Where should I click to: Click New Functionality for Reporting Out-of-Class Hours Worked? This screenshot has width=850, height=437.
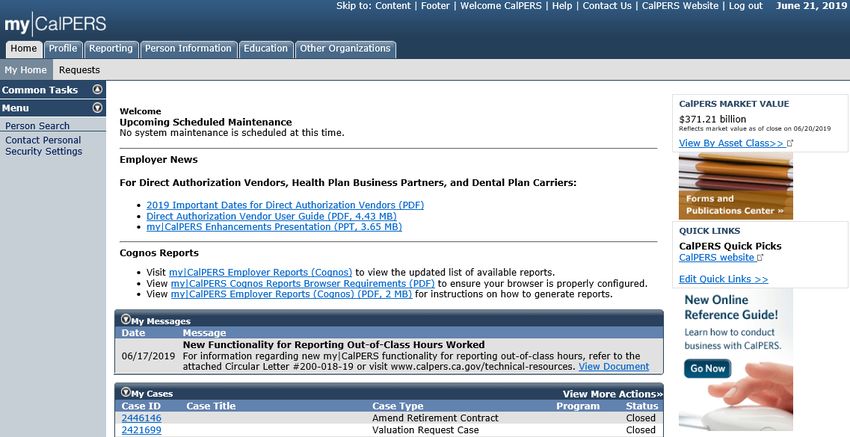[334, 345]
